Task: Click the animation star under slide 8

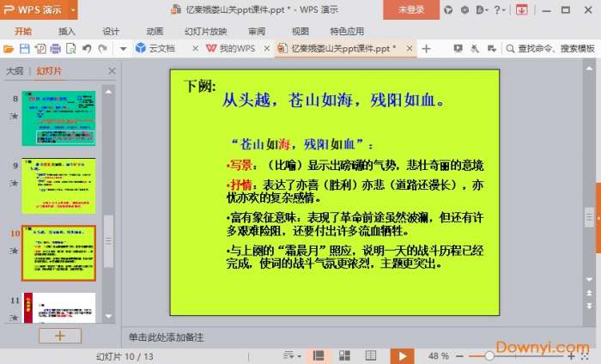Action: pos(14,116)
